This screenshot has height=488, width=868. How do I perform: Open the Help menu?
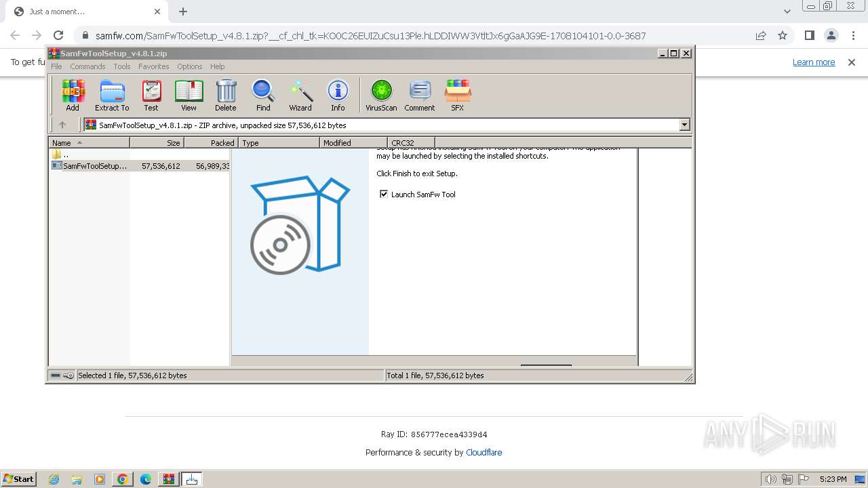(x=217, y=66)
